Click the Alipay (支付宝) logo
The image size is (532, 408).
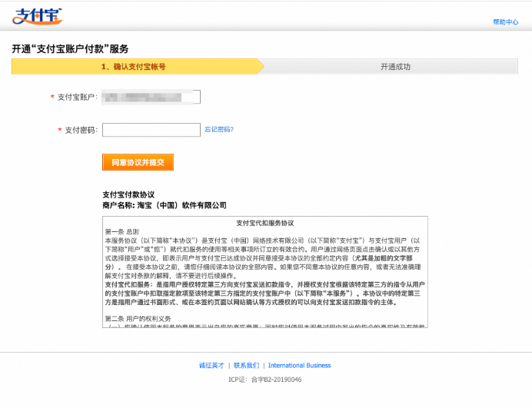38,16
